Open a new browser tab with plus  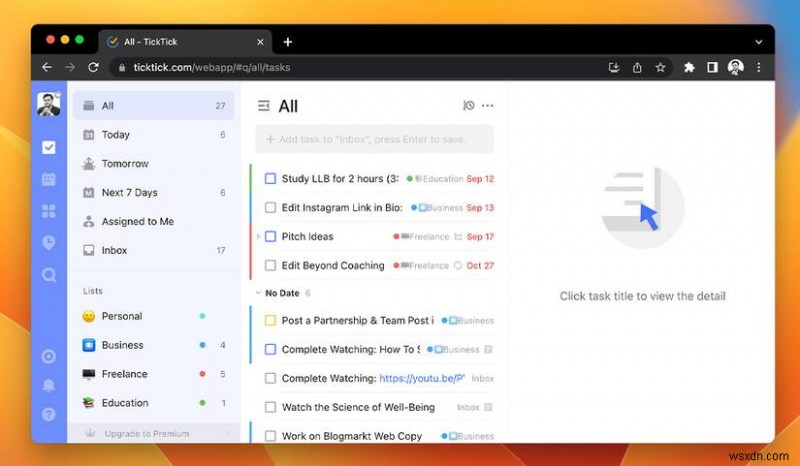click(288, 42)
